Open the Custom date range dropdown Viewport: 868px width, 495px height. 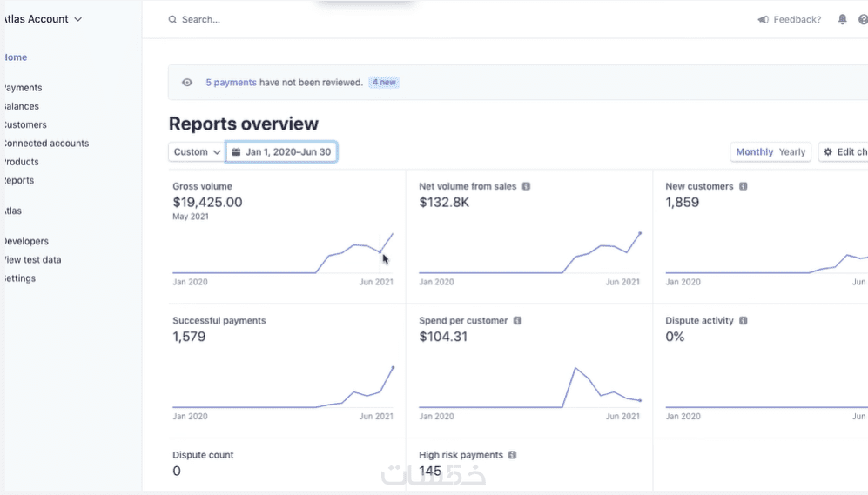click(197, 152)
